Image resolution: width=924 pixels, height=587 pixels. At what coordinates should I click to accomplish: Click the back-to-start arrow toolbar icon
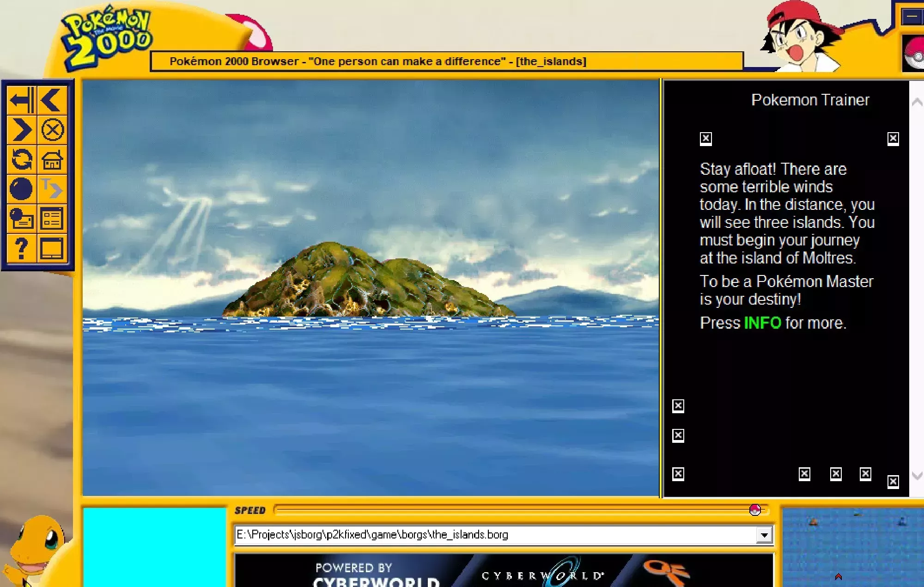coord(22,100)
